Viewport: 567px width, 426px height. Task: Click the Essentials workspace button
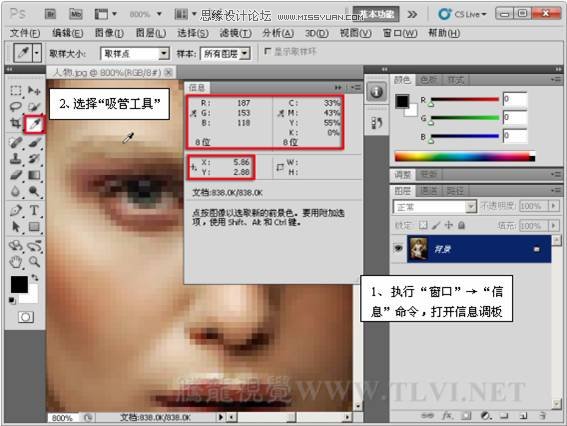tap(376, 14)
